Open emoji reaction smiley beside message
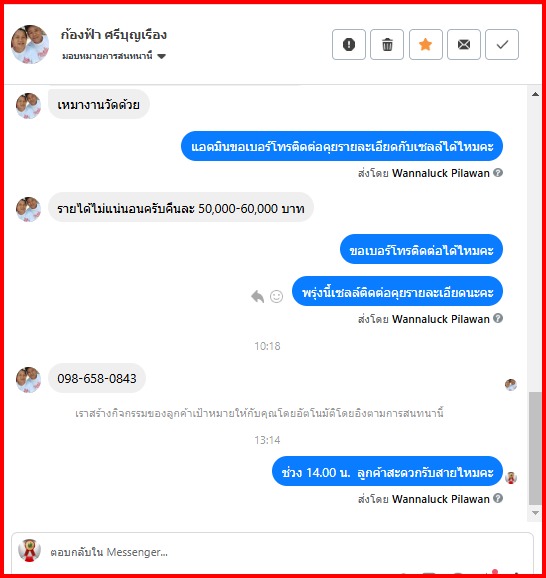Image resolution: width=546 pixels, height=578 pixels. point(277,296)
